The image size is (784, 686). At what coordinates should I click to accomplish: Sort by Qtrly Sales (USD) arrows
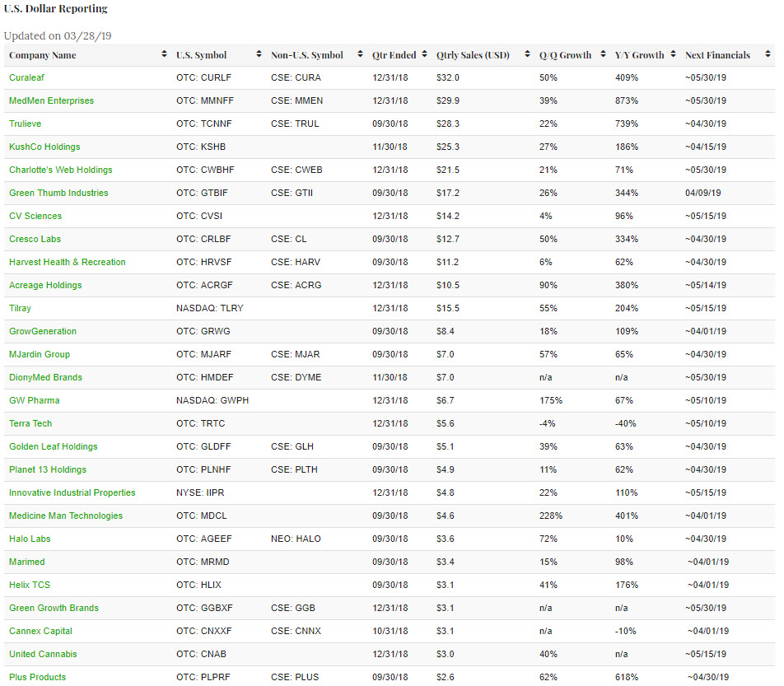click(x=527, y=55)
